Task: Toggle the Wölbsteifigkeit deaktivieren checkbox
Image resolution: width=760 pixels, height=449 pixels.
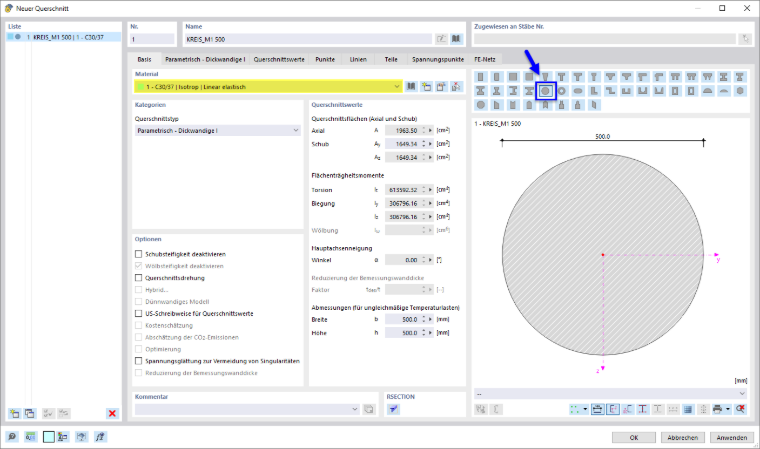Action: click(139, 266)
